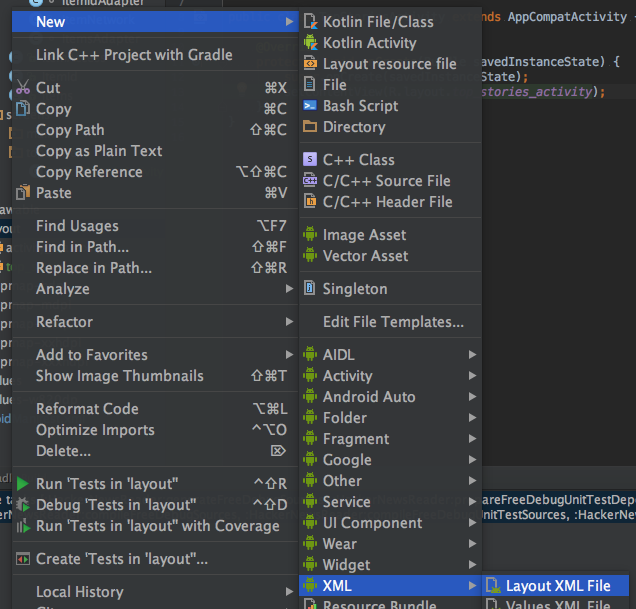Screen dimensions: 636x609
Task: Open the Google submenu
Action: click(x=390, y=460)
